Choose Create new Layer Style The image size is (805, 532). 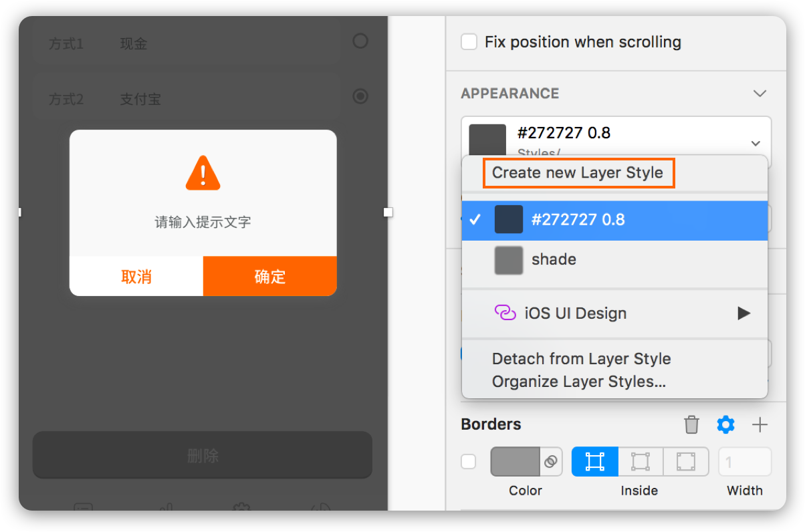[x=578, y=172]
